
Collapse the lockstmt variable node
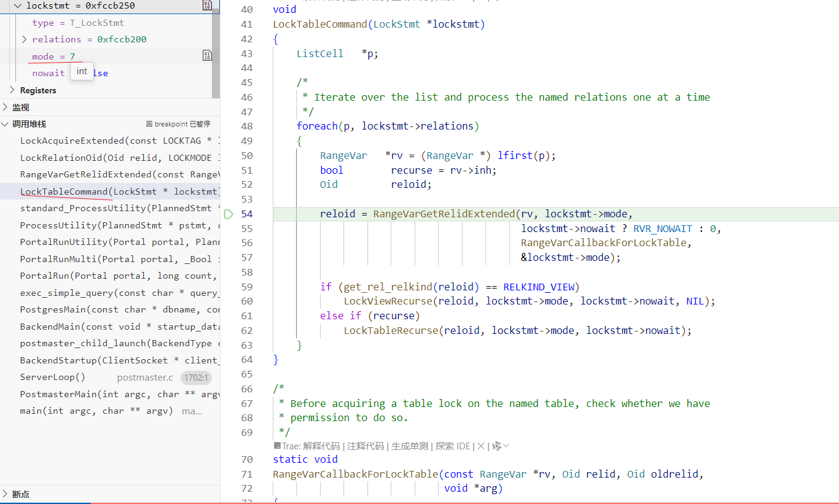(17, 6)
